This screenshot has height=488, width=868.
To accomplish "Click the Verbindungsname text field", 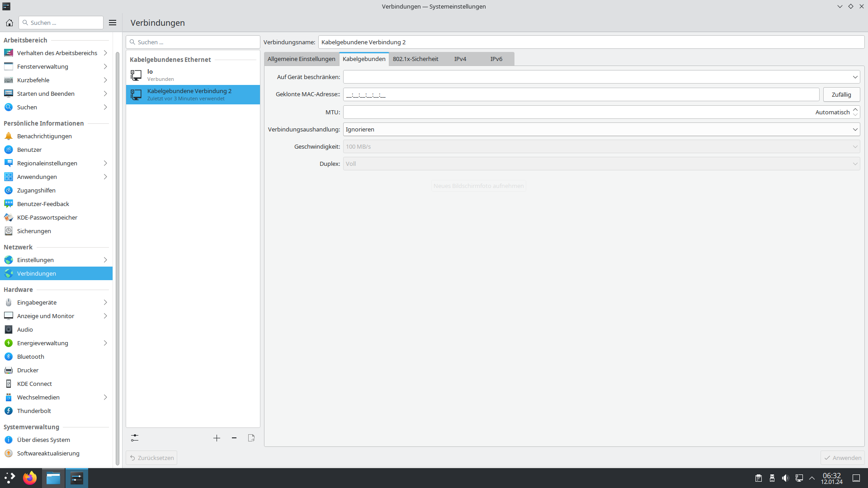I will click(591, 42).
